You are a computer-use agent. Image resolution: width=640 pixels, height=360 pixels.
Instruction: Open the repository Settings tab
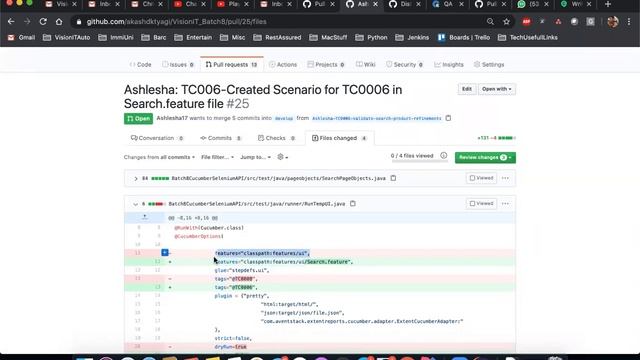pyautogui.click(x=489, y=64)
